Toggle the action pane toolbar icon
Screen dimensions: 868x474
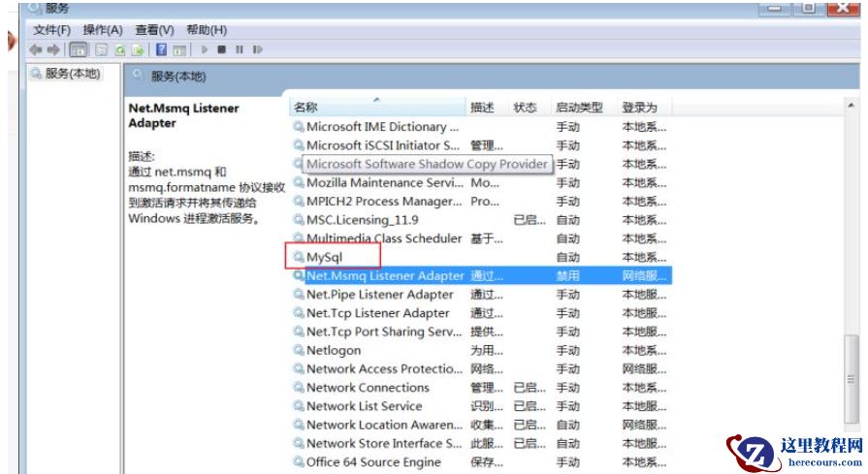tap(179, 49)
